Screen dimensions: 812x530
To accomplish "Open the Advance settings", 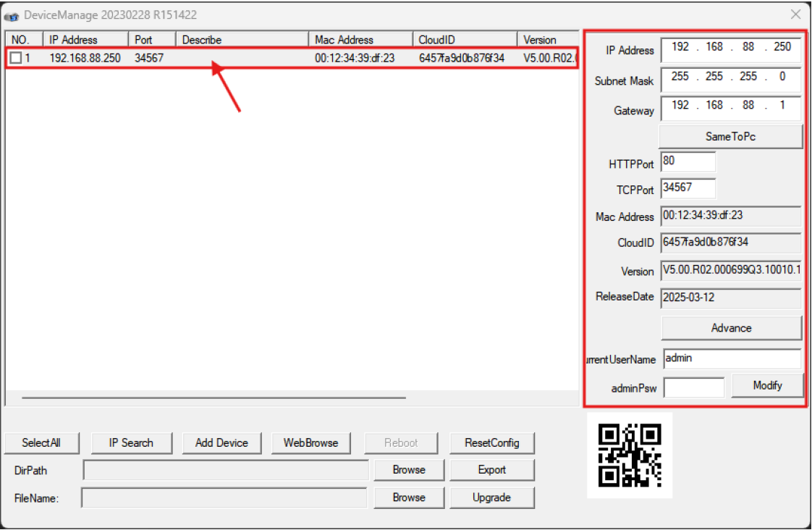I will point(731,328).
